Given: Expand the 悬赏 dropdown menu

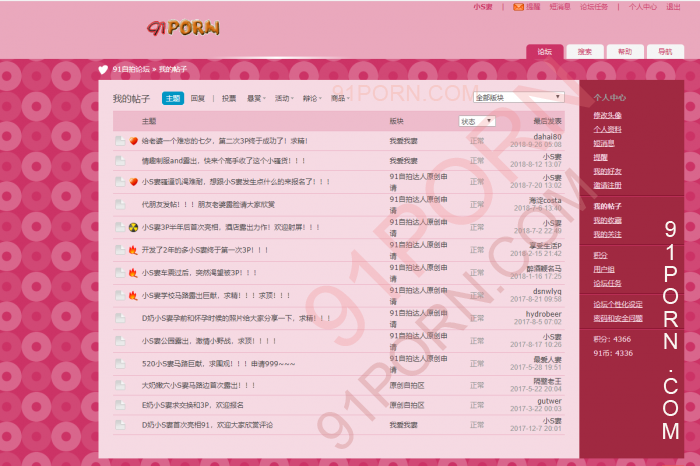Looking at the screenshot, I should [256, 99].
